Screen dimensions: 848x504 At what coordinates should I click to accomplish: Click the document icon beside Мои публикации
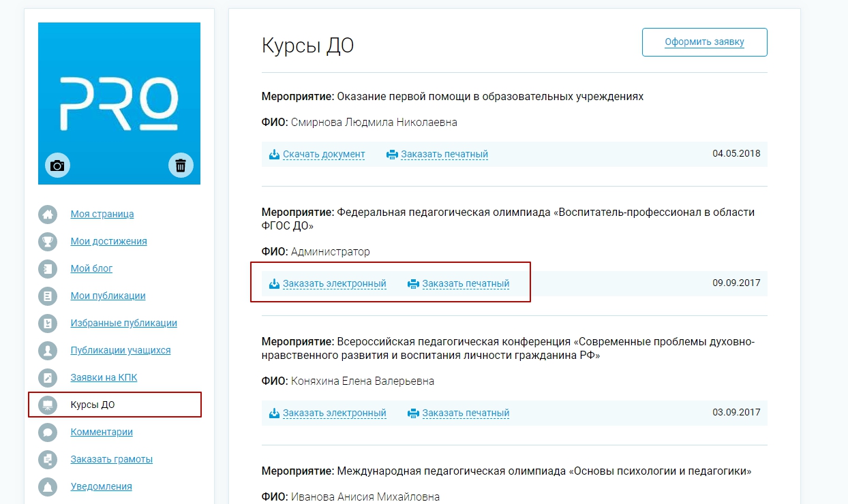pyautogui.click(x=48, y=296)
